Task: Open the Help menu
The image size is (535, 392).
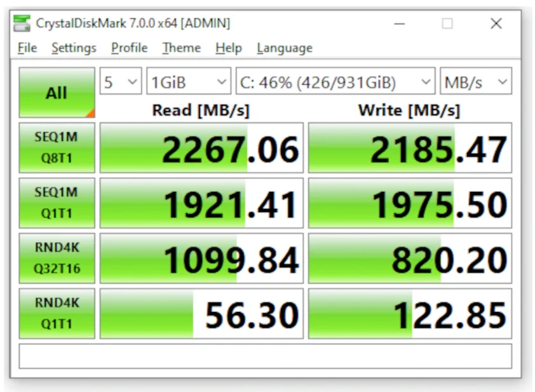Action: point(229,48)
